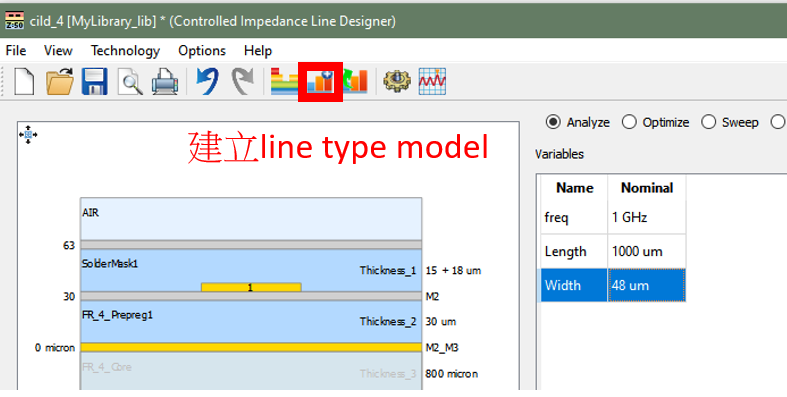The width and height of the screenshot is (787, 397).
Task: Open the substrate layer stack icon
Action: point(284,81)
